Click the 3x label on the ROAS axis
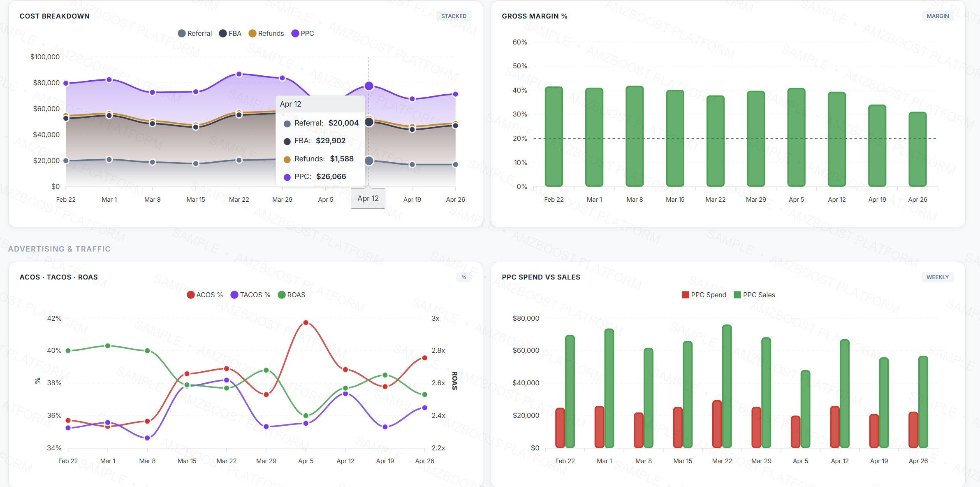980x487 pixels. click(436, 318)
